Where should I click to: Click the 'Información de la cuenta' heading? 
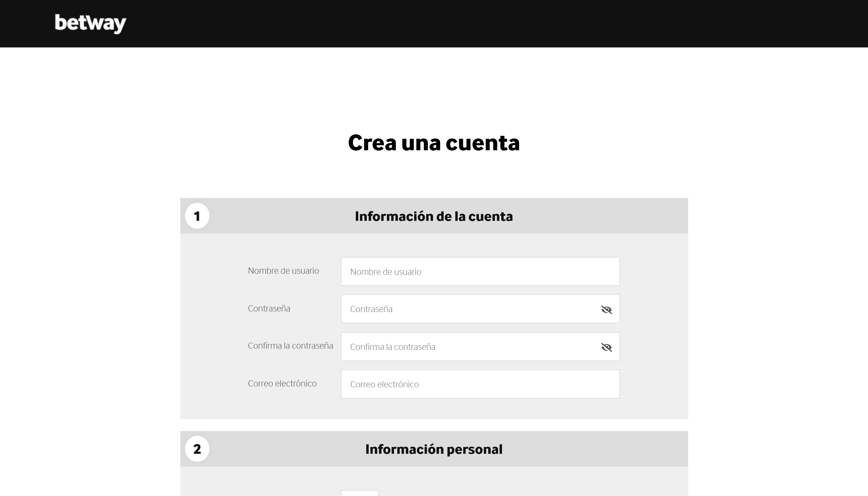click(x=434, y=216)
